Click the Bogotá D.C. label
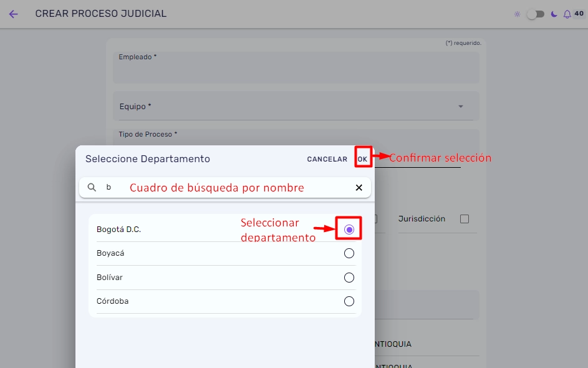Screen dimensions: 588x368 pyautogui.click(x=118, y=229)
